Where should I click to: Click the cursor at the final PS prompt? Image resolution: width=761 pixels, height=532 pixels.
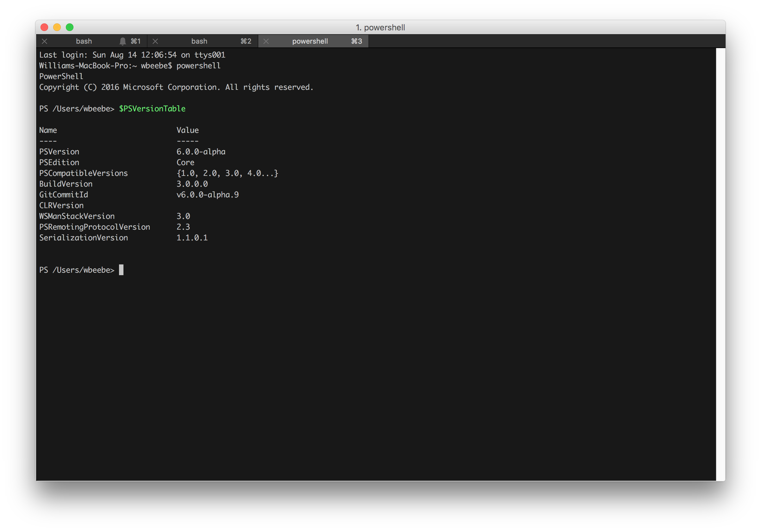(121, 270)
